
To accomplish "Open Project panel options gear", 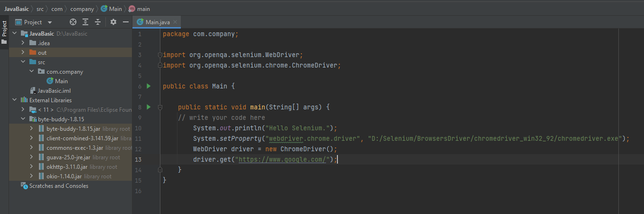I will [113, 22].
